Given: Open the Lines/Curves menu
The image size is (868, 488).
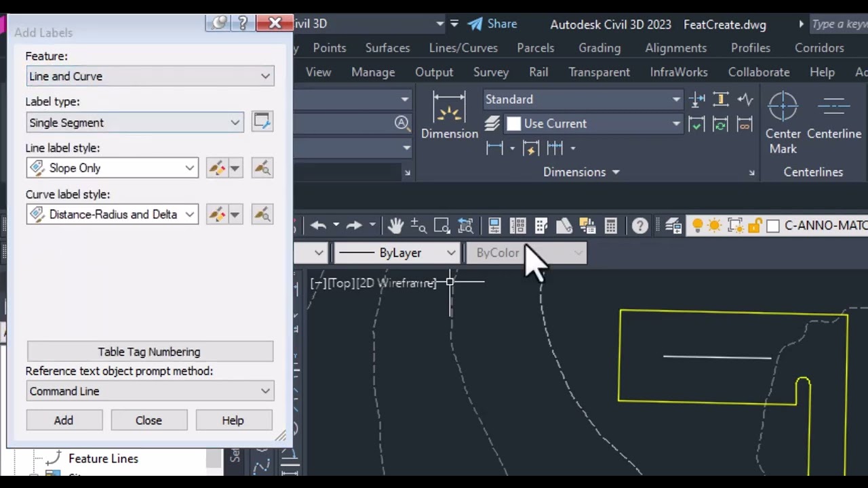Looking at the screenshot, I should click(x=463, y=48).
